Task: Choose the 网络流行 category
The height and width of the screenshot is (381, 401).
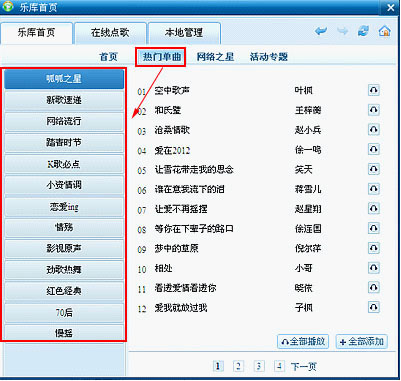Action: pos(64,121)
